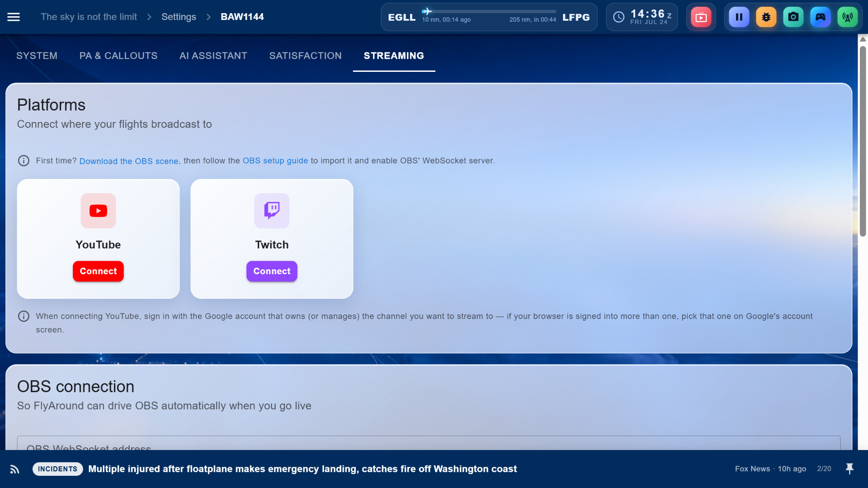This screenshot has height=488, width=868.
Task: Click the red live stream icon
Action: click(701, 17)
